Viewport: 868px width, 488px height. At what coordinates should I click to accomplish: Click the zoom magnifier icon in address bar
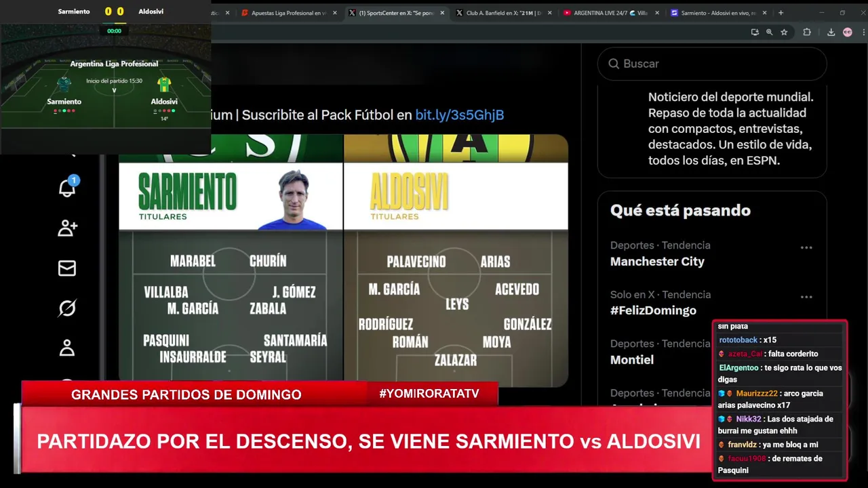pos(769,32)
